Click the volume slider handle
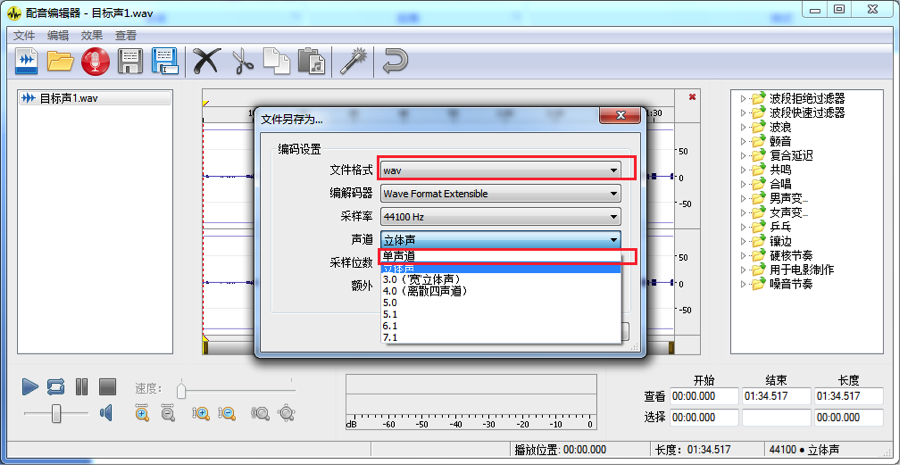 point(56,413)
